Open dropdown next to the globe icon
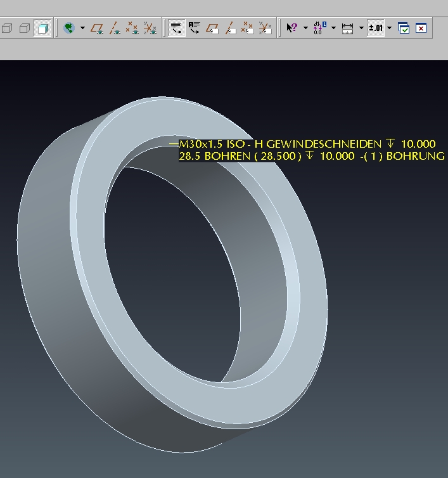 (x=82, y=28)
